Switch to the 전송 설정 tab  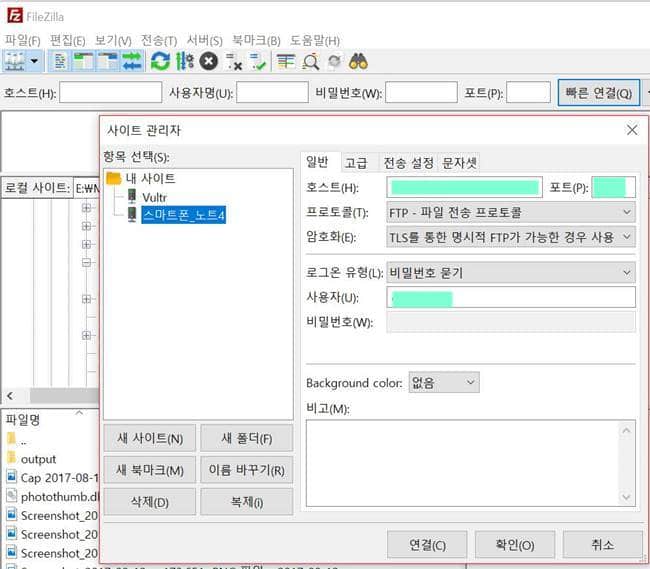(x=408, y=163)
